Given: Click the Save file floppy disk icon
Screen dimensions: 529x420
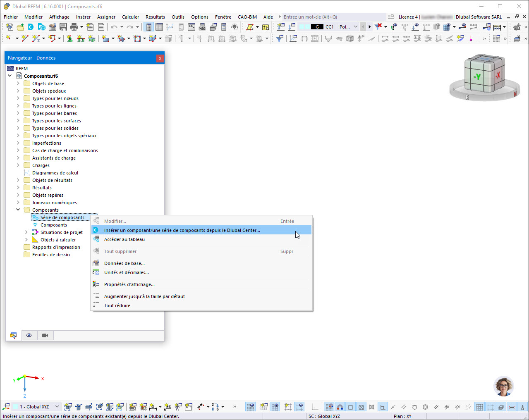Looking at the screenshot, I should pyautogui.click(x=63, y=27).
